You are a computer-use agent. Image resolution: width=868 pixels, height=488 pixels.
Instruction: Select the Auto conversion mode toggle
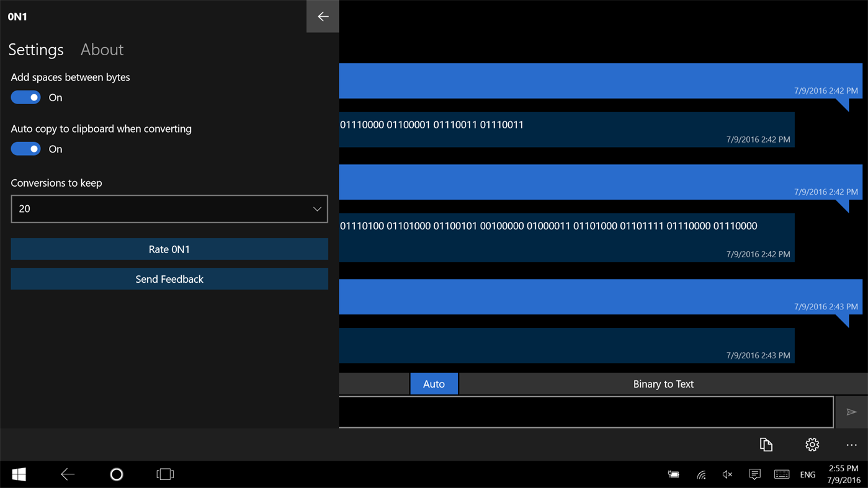[434, 383]
